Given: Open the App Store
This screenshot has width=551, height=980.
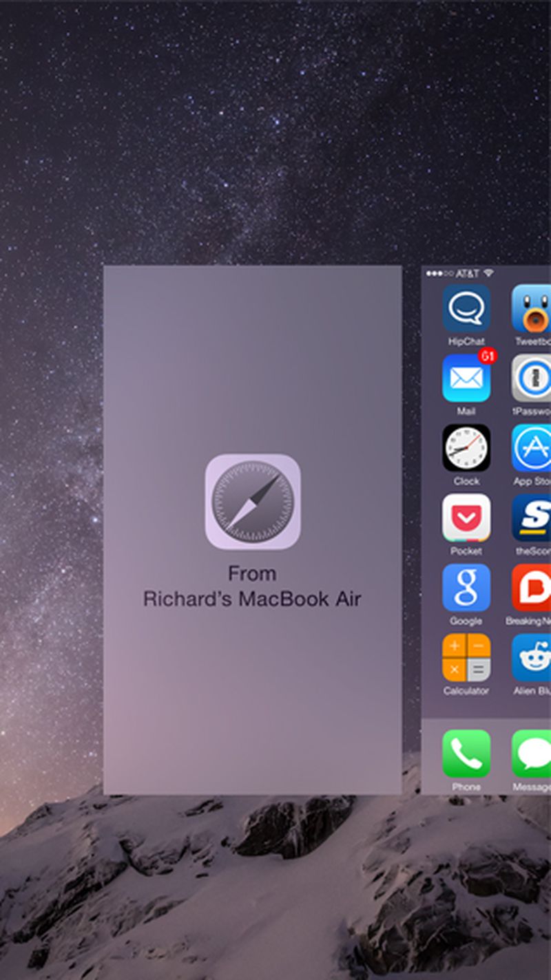Looking at the screenshot, I should 532,448.
